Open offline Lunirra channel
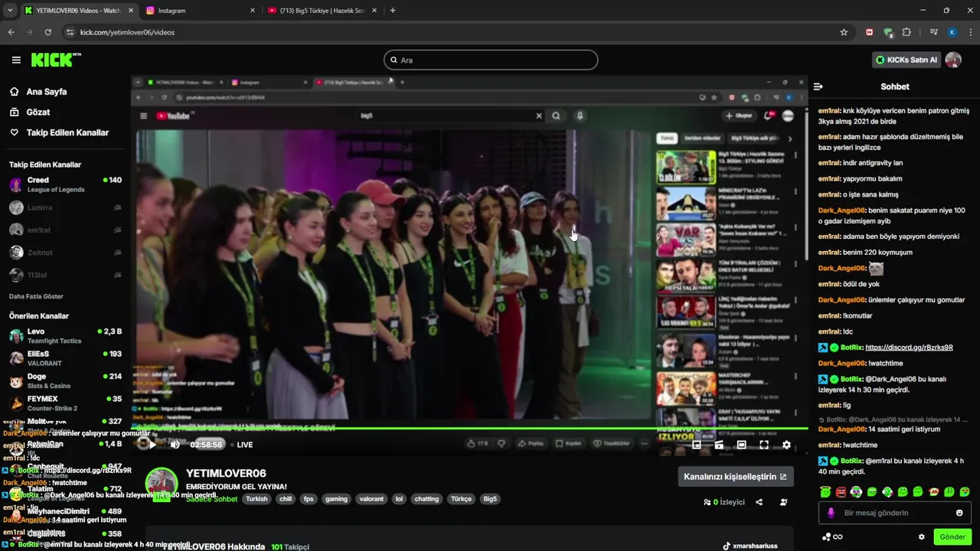Viewport: 980px width, 551px height. point(65,207)
